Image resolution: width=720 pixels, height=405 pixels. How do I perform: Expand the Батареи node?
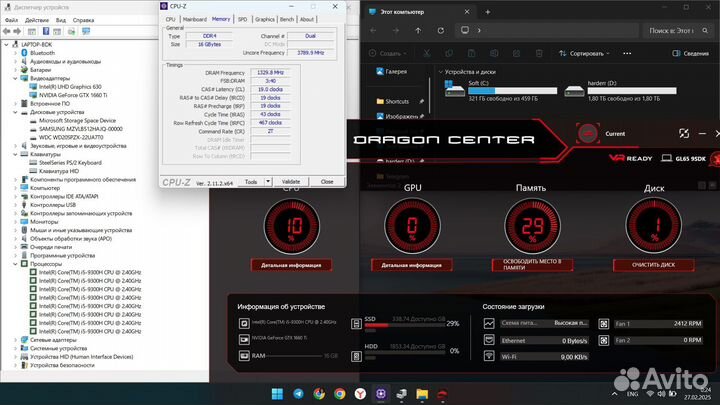[x=15, y=70]
